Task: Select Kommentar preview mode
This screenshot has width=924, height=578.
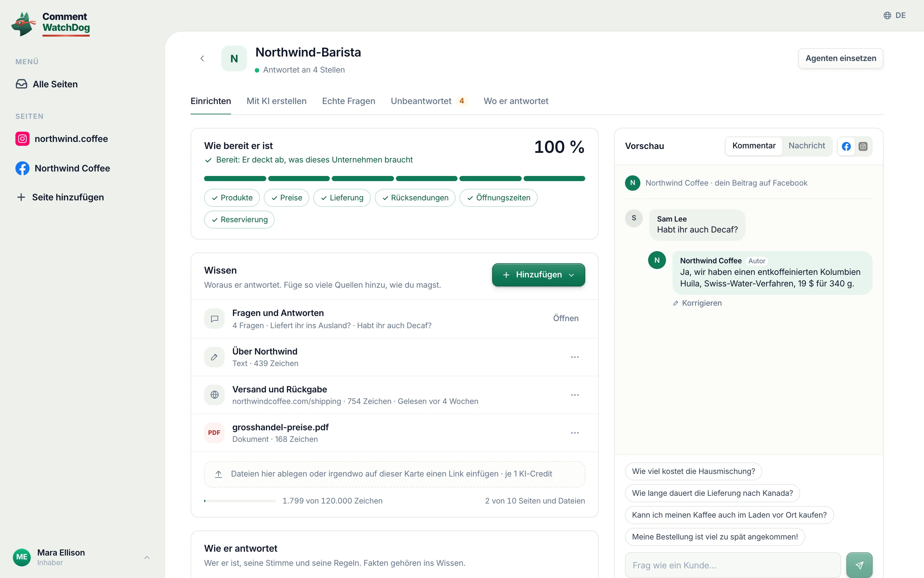Action: tap(754, 146)
